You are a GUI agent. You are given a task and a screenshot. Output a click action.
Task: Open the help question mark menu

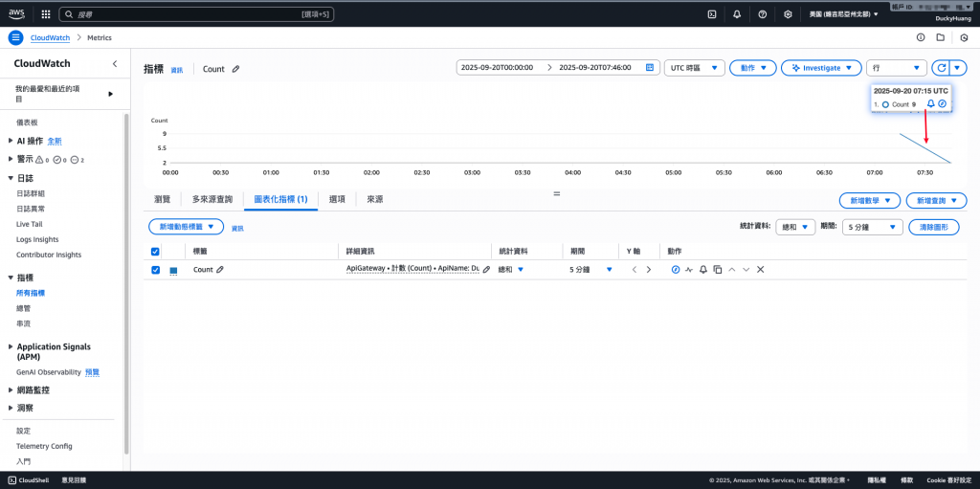[x=763, y=14]
